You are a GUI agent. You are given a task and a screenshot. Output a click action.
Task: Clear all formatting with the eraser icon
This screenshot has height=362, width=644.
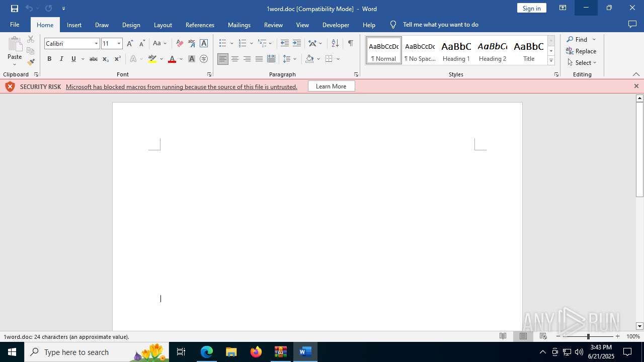(180, 43)
